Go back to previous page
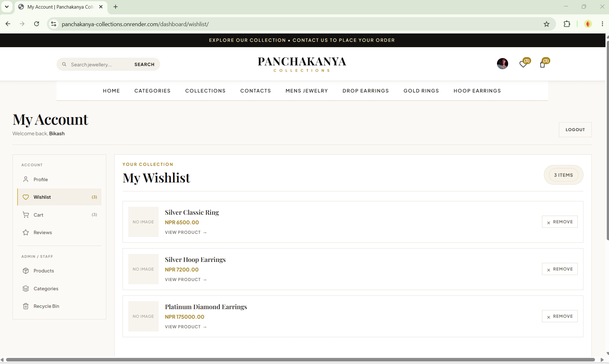 (8, 24)
